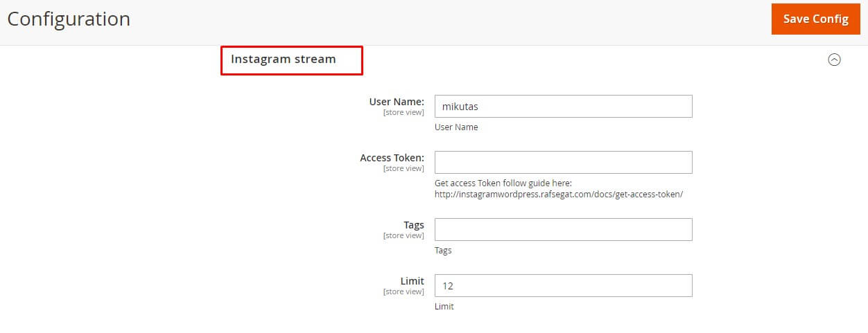Click the Limit field showing 12

tap(563, 286)
